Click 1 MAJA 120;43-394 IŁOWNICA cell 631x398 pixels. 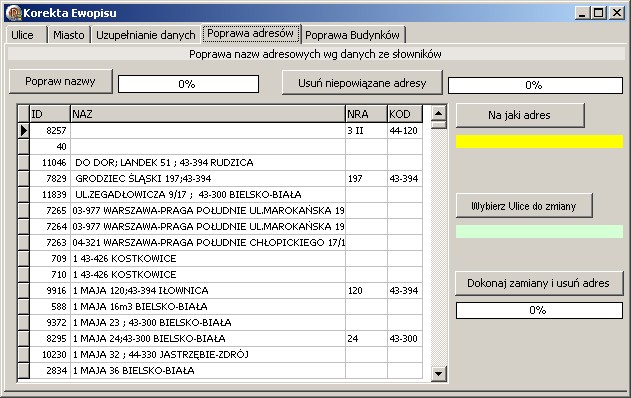[208, 291]
